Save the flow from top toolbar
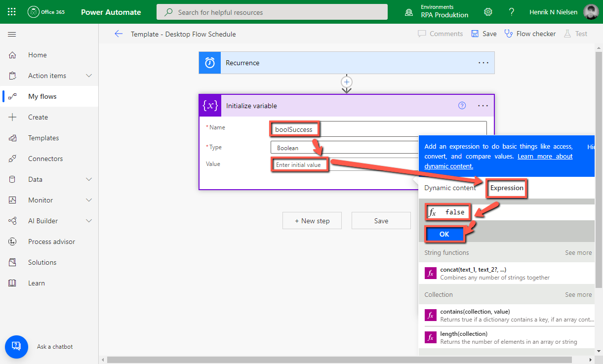 [x=484, y=34]
